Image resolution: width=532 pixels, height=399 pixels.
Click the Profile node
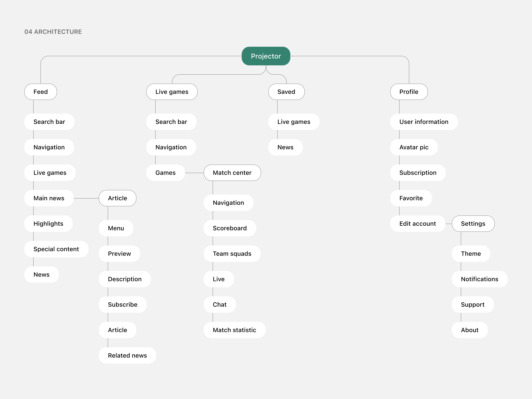point(409,92)
